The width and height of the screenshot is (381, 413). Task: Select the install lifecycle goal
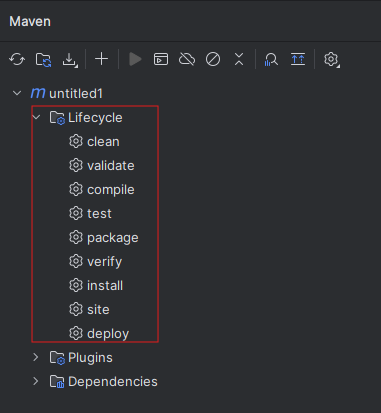tap(105, 286)
